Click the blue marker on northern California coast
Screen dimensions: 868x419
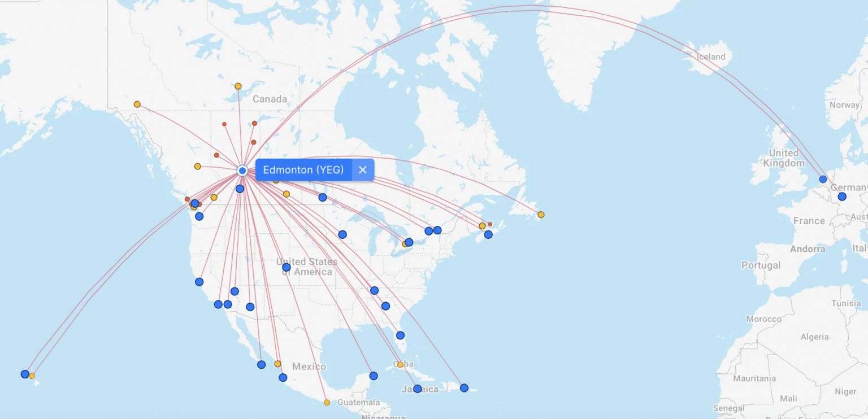[x=199, y=282]
